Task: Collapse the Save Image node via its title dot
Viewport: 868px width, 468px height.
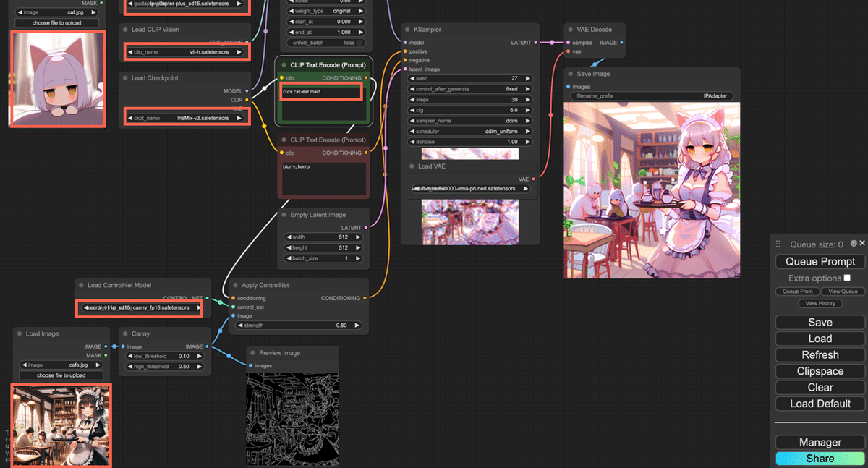Action: [570, 74]
